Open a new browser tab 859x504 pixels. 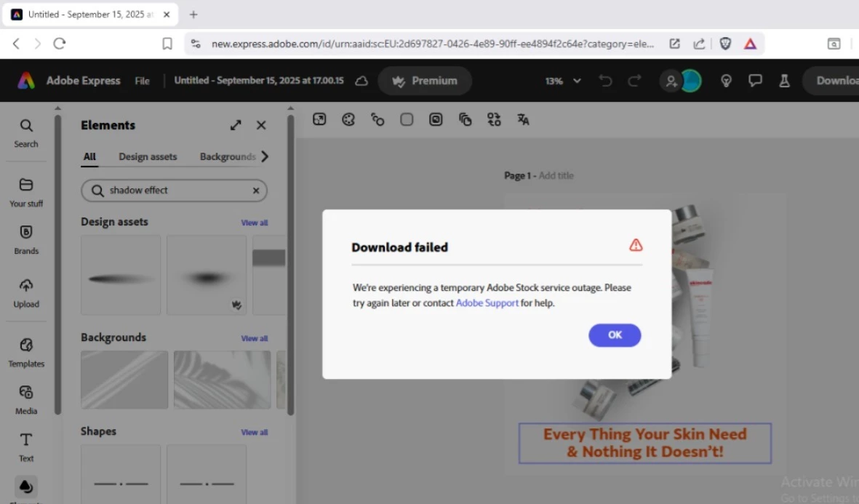pyautogui.click(x=193, y=15)
